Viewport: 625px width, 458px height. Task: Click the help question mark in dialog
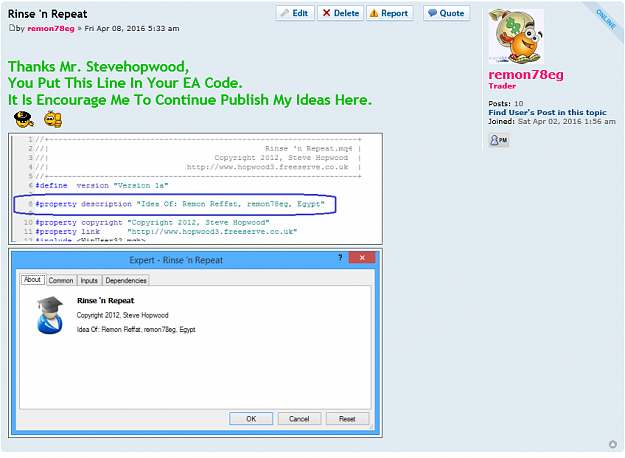(x=340, y=258)
